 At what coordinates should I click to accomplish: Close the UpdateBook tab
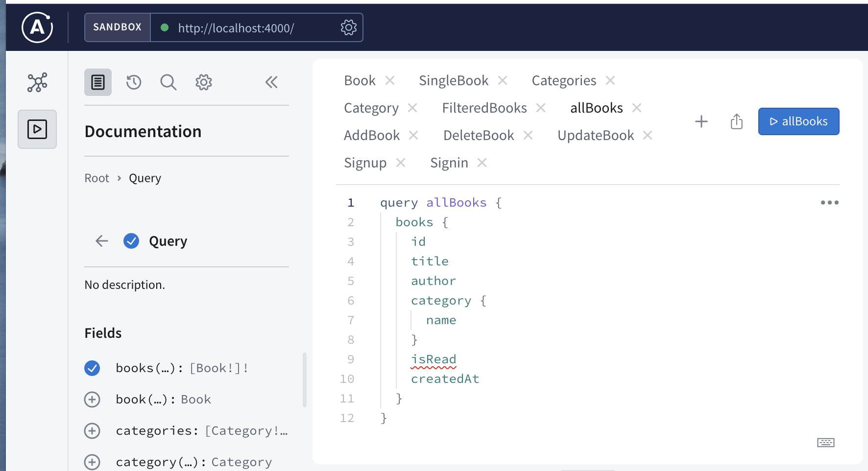click(x=648, y=135)
